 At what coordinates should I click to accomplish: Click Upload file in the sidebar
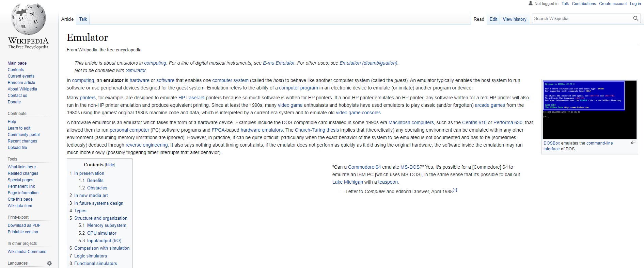coord(17,148)
